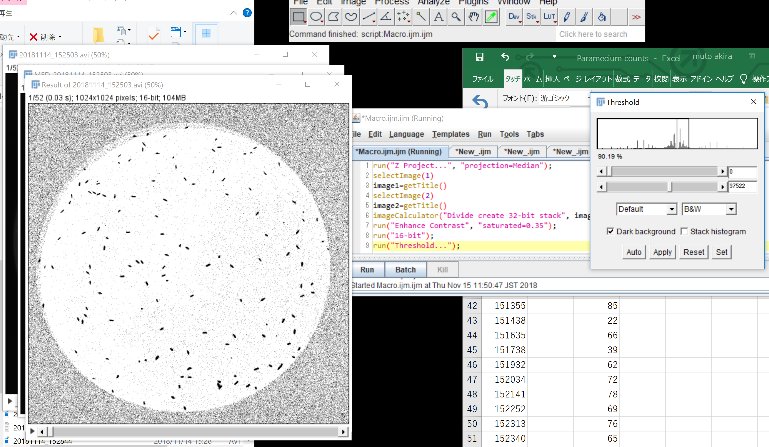Select the Magnifying glass zoom tool
This screenshot has width=769, height=447.
pyautogui.click(x=456, y=17)
